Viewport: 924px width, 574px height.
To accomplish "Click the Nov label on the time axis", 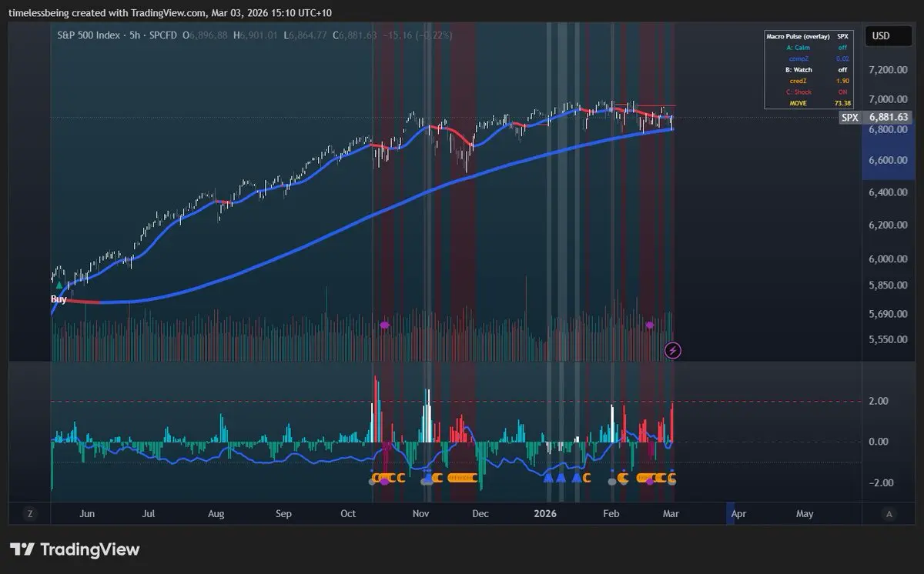I will [420, 513].
